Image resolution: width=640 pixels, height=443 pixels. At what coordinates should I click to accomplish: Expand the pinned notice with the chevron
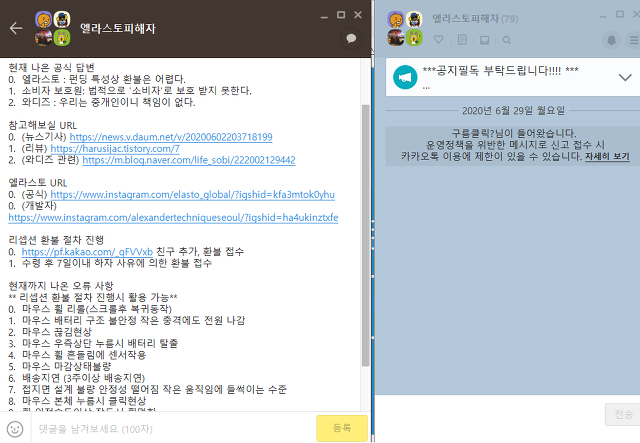[625, 77]
